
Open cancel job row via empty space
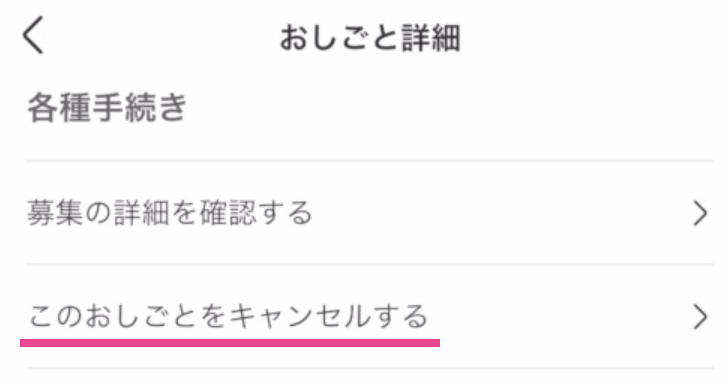(557, 317)
